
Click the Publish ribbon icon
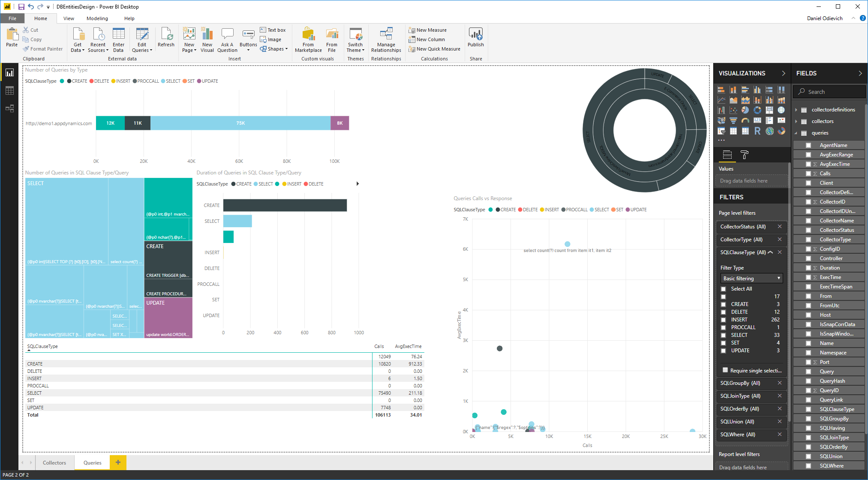pos(475,37)
